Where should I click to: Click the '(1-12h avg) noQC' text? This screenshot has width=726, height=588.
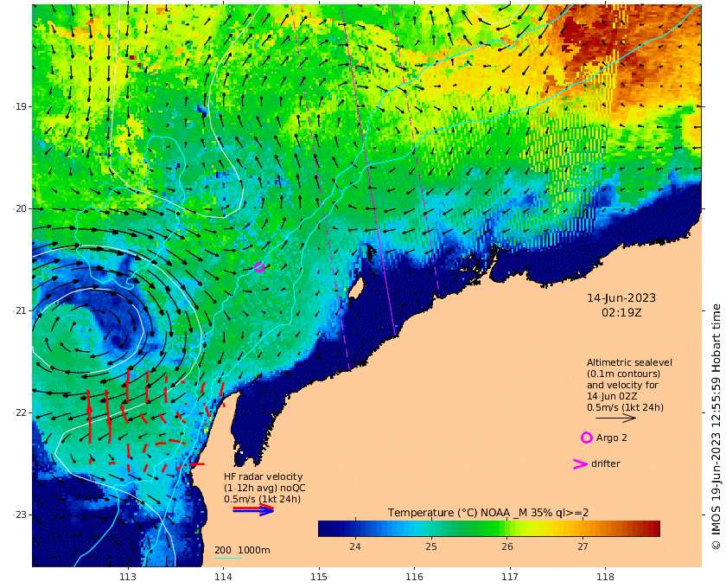(x=264, y=488)
